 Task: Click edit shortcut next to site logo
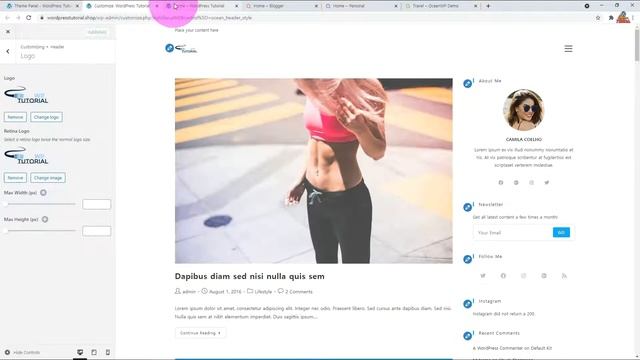pos(169,48)
